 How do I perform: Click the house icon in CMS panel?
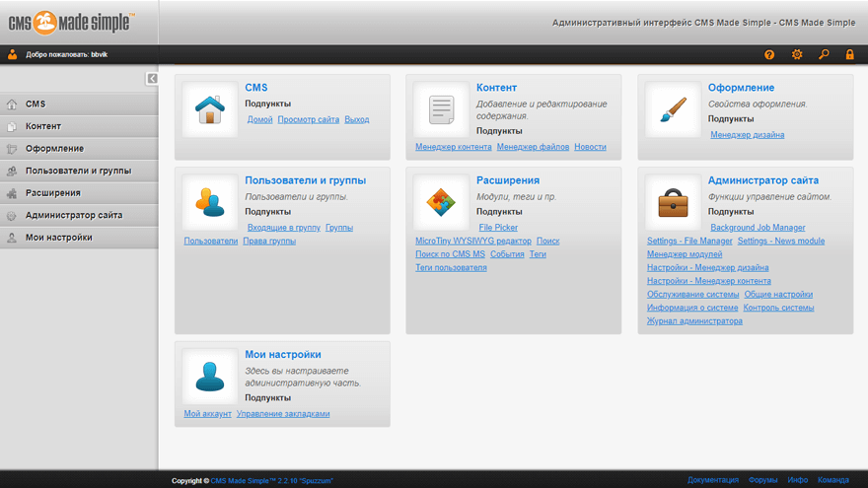point(209,109)
